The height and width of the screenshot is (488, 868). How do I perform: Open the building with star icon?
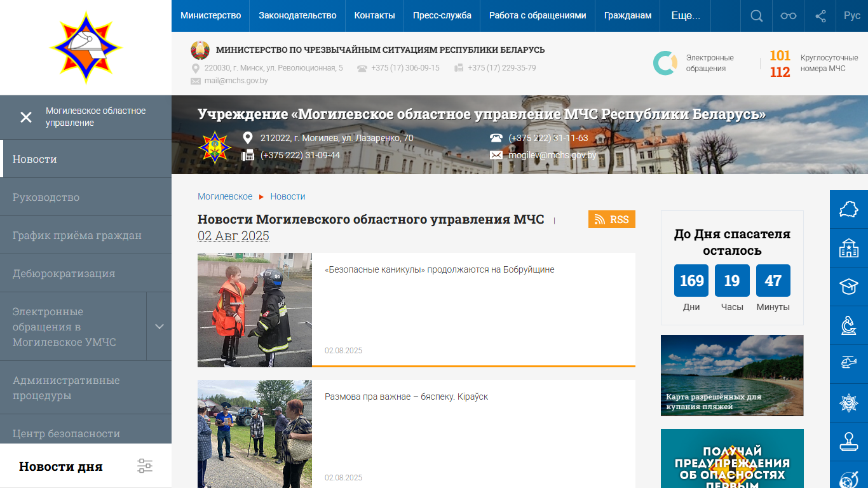click(848, 248)
